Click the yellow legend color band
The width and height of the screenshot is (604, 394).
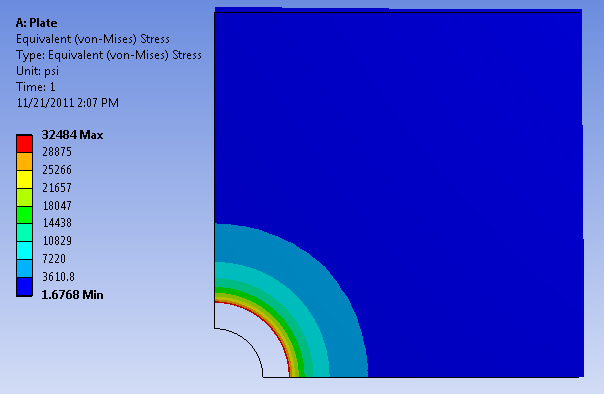(24, 179)
